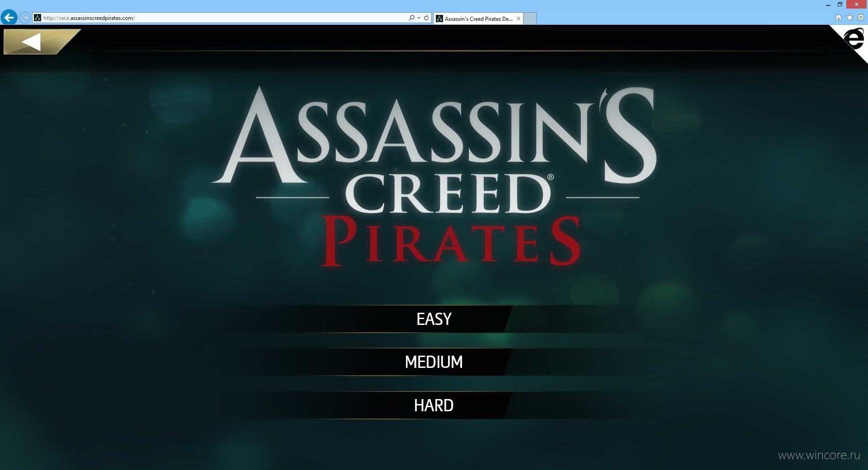Select the MEDIUM difficulty

[434, 362]
